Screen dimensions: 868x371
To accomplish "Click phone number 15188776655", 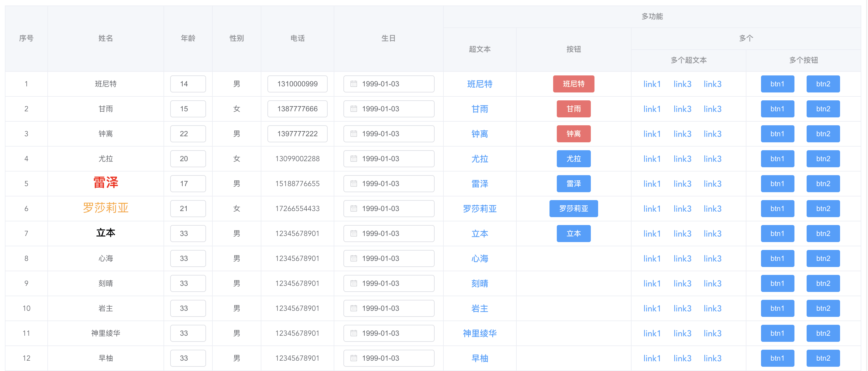I will tap(298, 184).
